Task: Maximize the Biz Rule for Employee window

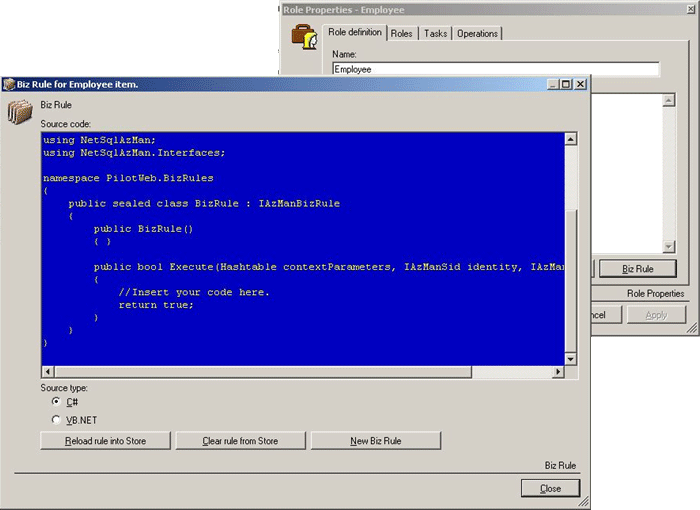Action: [x=566, y=84]
